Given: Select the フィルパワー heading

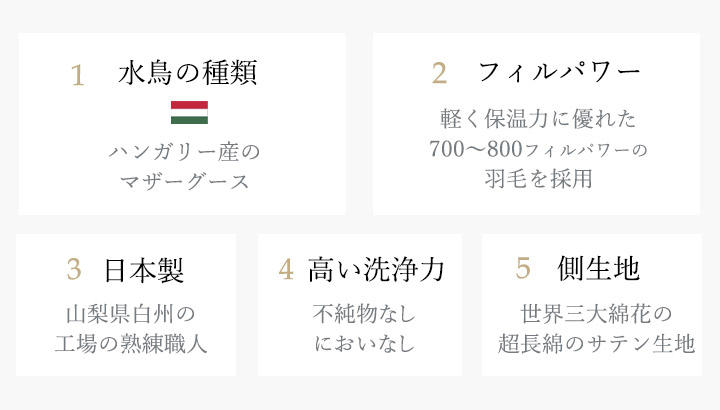Looking at the screenshot, I should pyautogui.click(x=559, y=73).
